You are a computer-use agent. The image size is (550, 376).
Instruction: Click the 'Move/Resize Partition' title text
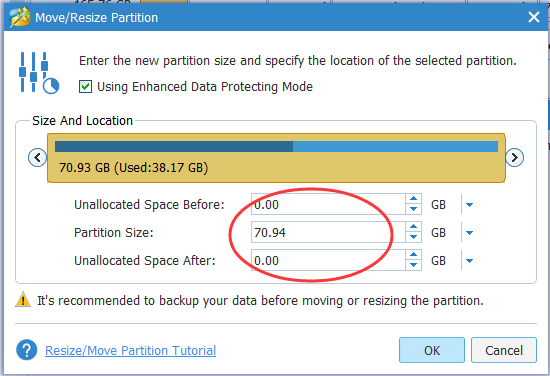[x=96, y=18]
